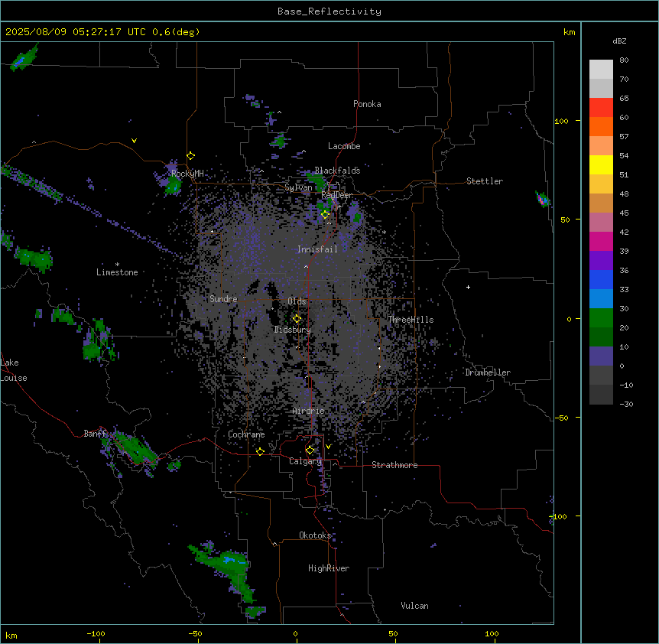Select the red 65-60 dBZ legend swatch
The width and height of the screenshot is (659, 644).
[601, 108]
